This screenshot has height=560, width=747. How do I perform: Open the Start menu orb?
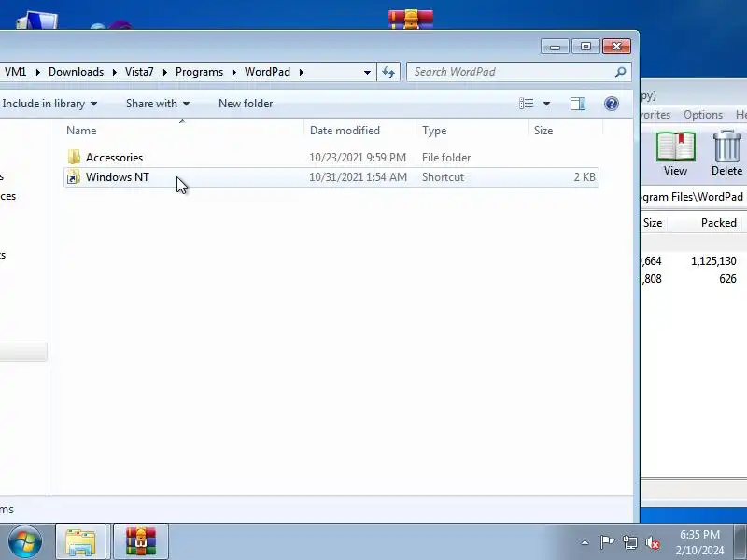pyautogui.click(x=25, y=541)
